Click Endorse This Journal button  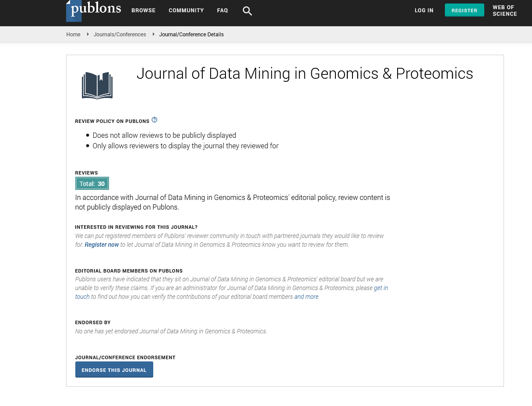tap(114, 370)
